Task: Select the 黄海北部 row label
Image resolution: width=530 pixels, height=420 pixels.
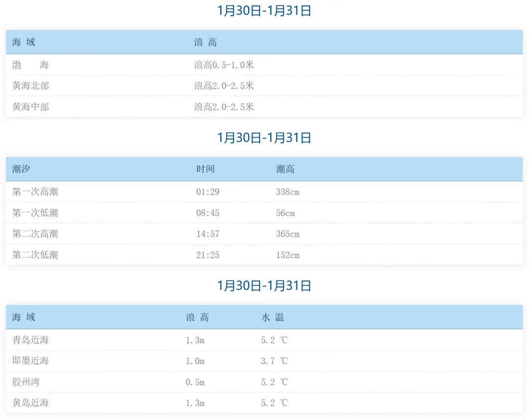Action: click(31, 86)
